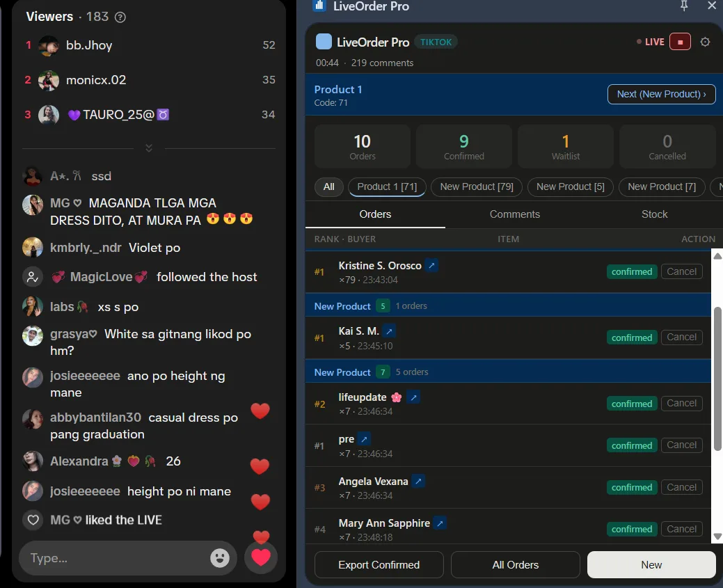The height and width of the screenshot is (588, 723).
Task: Open Kai S. M.'s profile link icon
Action: (x=389, y=331)
